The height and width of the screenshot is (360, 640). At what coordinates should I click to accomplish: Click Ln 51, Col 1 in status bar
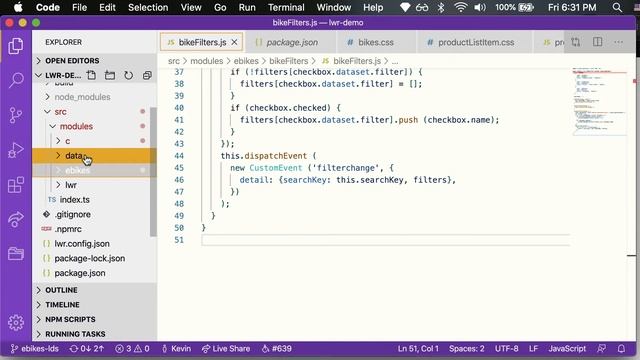pyautogui.click(x=418, y=349)
